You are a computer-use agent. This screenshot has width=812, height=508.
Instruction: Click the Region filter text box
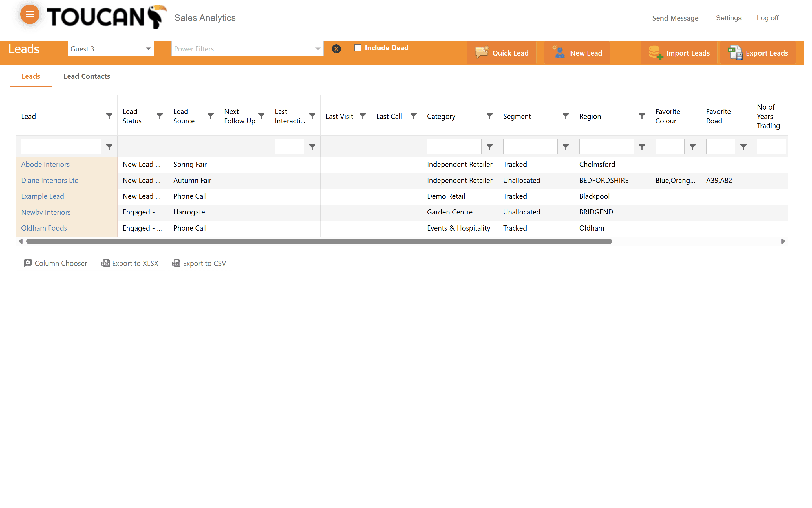(x=606, y=146)
